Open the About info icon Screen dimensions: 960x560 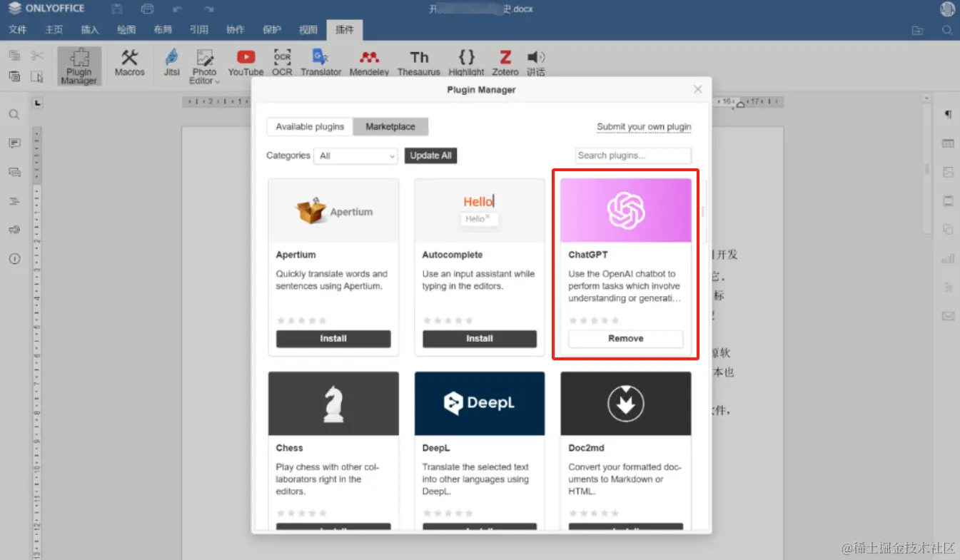pos(14,259)
